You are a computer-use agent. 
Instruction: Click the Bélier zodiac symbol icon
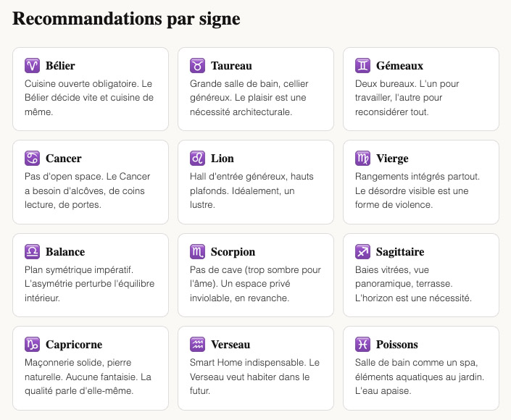click(32, 66)
